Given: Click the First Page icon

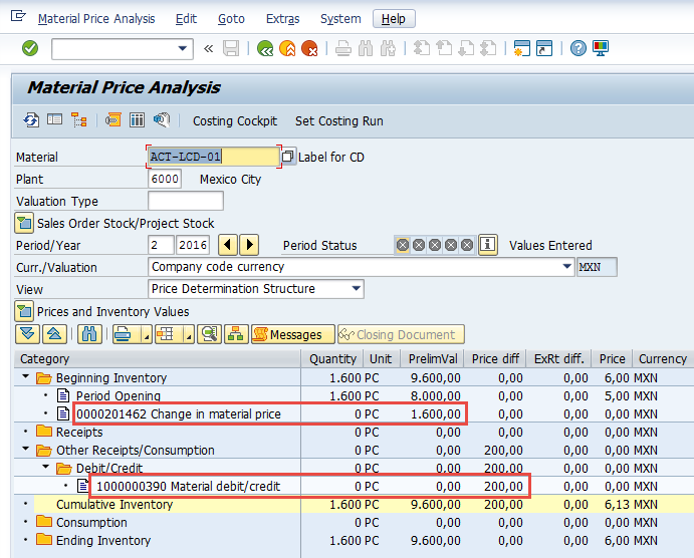Looking at the screenshot, I should point(421,48).
